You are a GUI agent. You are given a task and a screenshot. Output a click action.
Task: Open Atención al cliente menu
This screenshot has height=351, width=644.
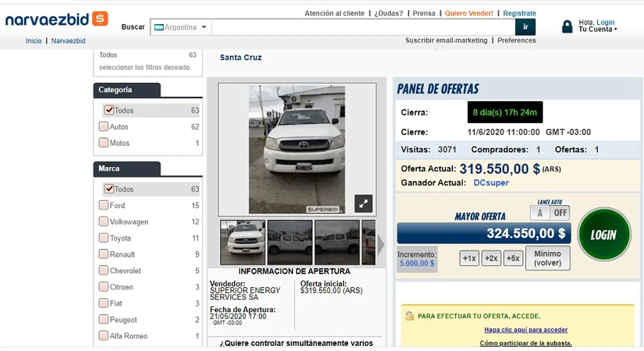pyautogui.click(x=335, y=13)
